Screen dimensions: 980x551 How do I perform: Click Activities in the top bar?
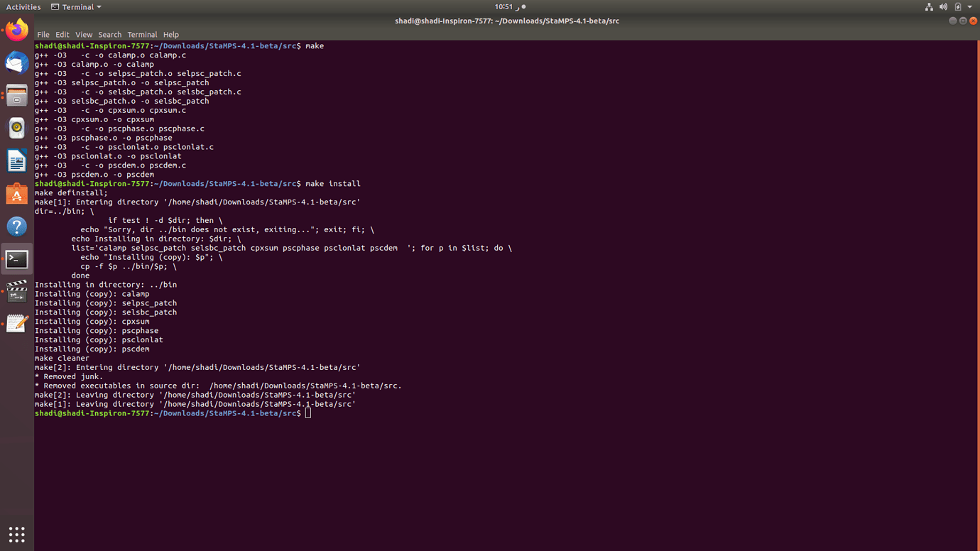point(23,6)
